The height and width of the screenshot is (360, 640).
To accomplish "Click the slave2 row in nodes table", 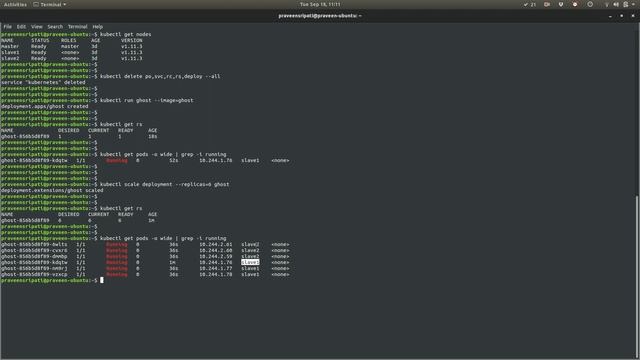I will [x=71, y=58].
